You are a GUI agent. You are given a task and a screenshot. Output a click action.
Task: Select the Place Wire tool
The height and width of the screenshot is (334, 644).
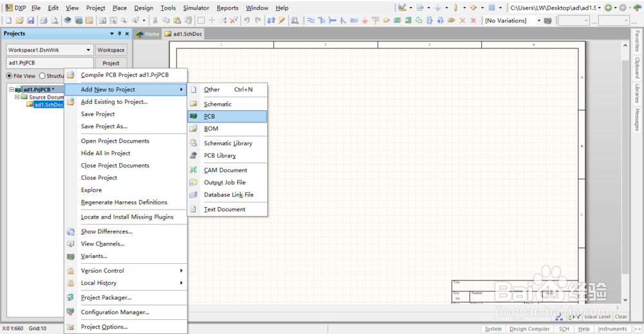(311, 20)
